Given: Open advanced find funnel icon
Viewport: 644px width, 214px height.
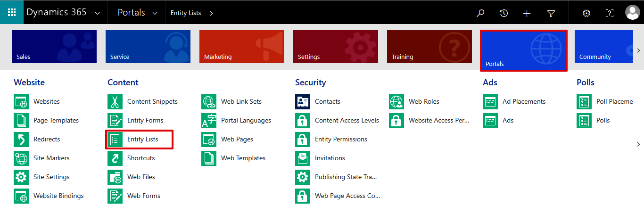Looking at the screenshot, I should [x=551, y=13].
